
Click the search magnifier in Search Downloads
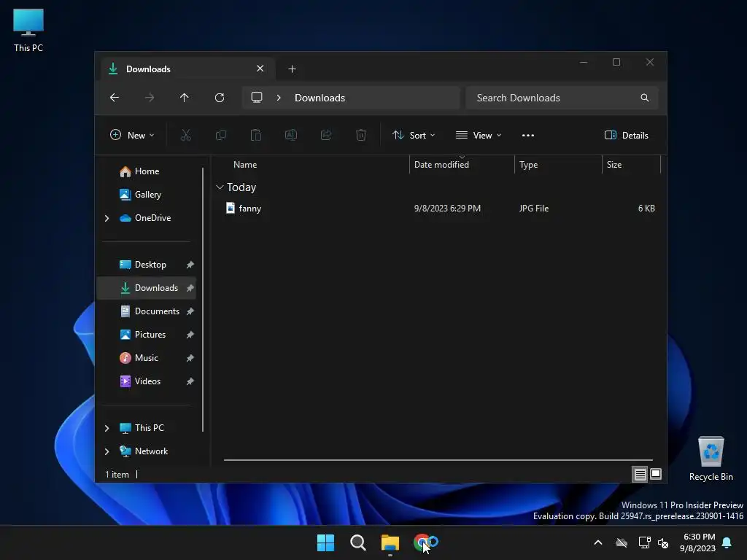[645, 98]
